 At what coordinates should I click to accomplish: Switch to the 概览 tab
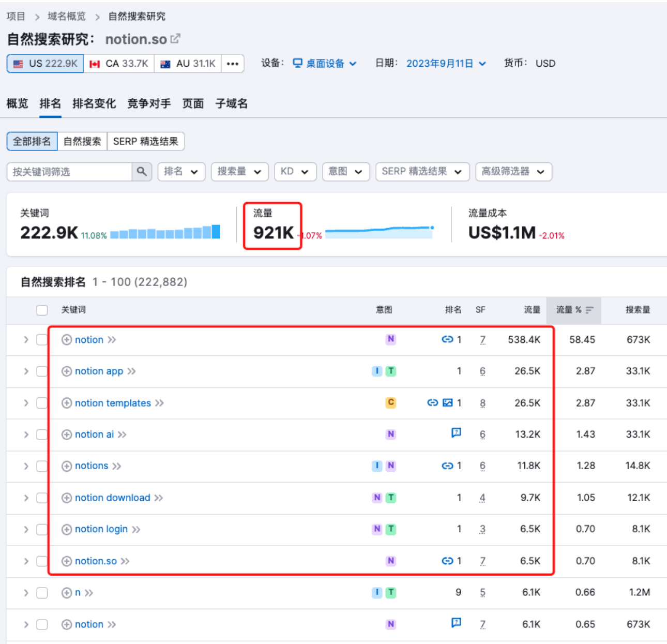17,103
